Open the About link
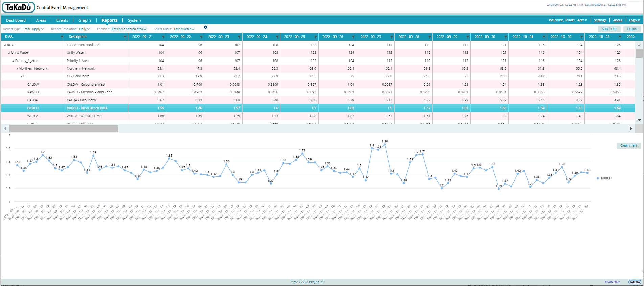The height and width of the screenshot is (286, 644). (x=618, y=20)
